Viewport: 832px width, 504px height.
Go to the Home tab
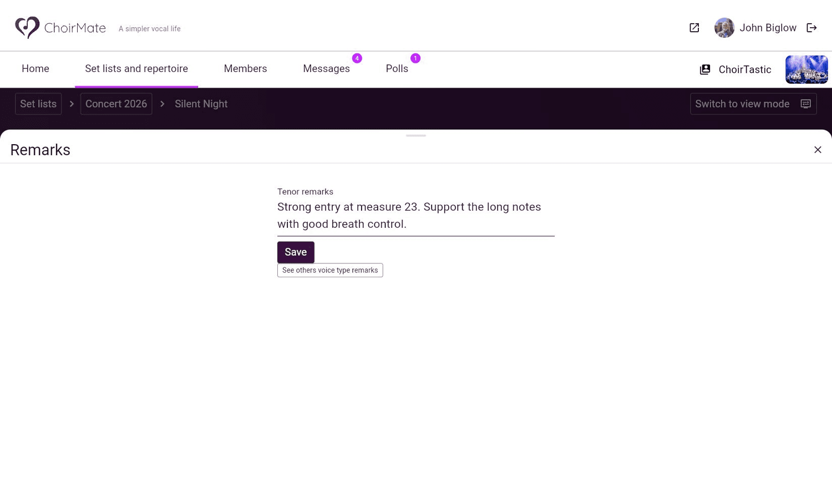pyautogui.click(x=35, y=69)
